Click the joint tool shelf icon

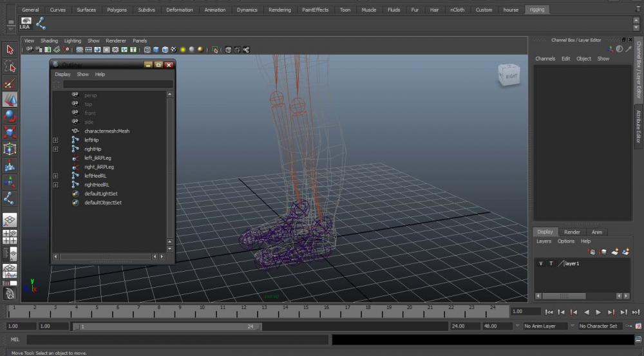click(x=41, y=23)
